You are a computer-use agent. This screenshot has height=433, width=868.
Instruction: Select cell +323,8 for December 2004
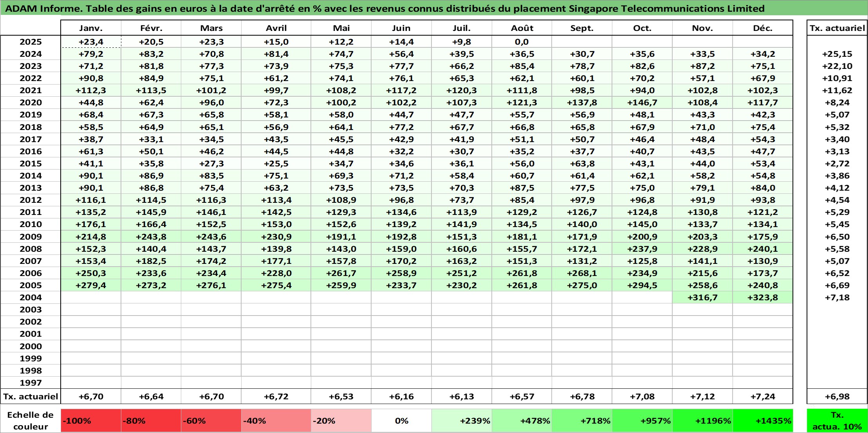pos(763,298)
